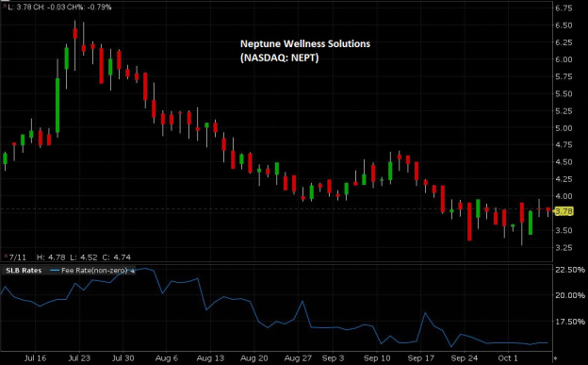This screenshot has width=588, height=365.
Task: Click the 6.50 price axis label
Action: click(563, 25)
